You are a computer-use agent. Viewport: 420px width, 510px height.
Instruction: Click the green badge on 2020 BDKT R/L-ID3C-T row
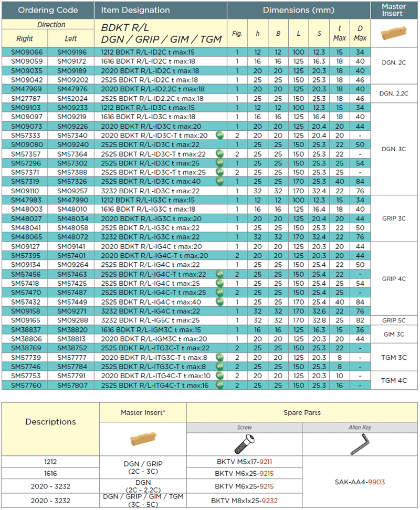pyautogui.click(x=220, y=136)
